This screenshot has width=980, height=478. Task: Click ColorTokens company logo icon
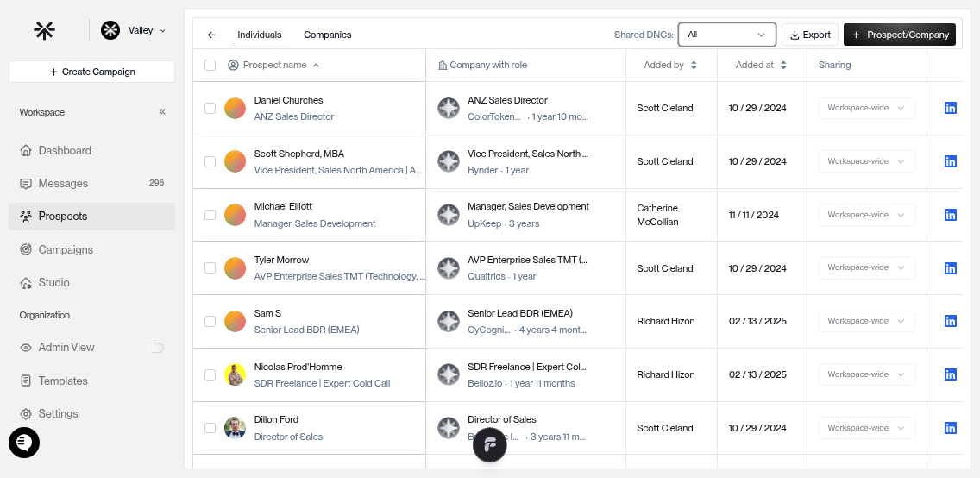[448, 108]
